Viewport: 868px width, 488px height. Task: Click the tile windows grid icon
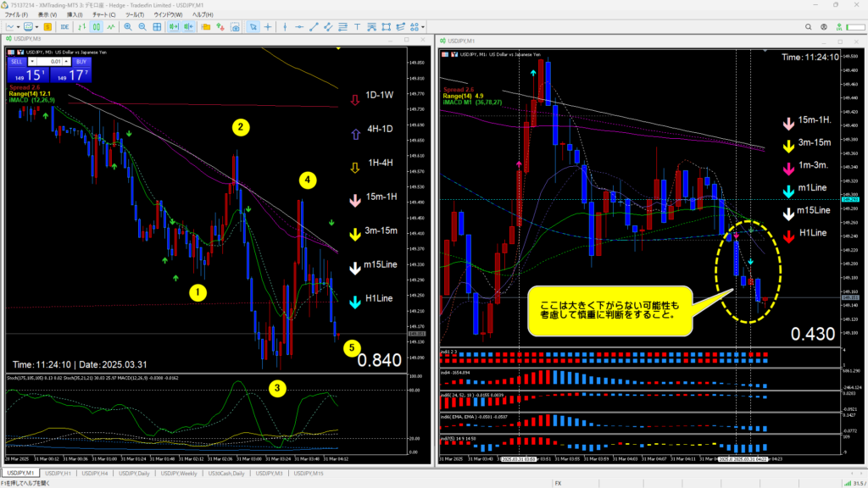(x=155, y=26)
